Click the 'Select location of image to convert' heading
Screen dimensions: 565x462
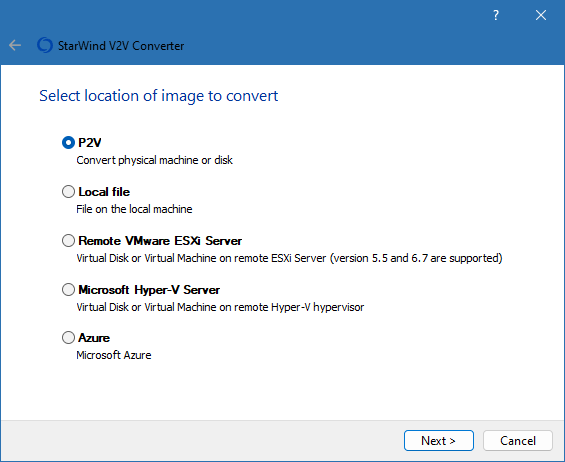tap(159, 96)
